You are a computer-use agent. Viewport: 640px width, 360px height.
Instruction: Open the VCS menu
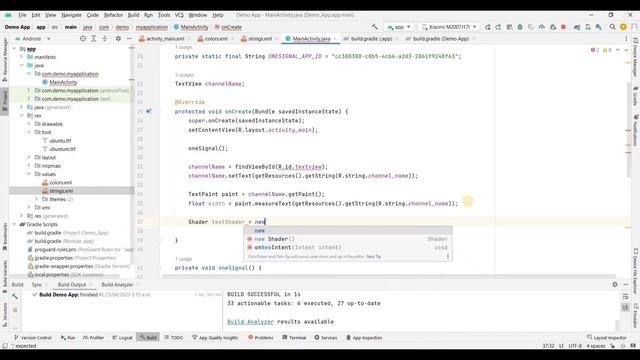click(x=179, y=15)
